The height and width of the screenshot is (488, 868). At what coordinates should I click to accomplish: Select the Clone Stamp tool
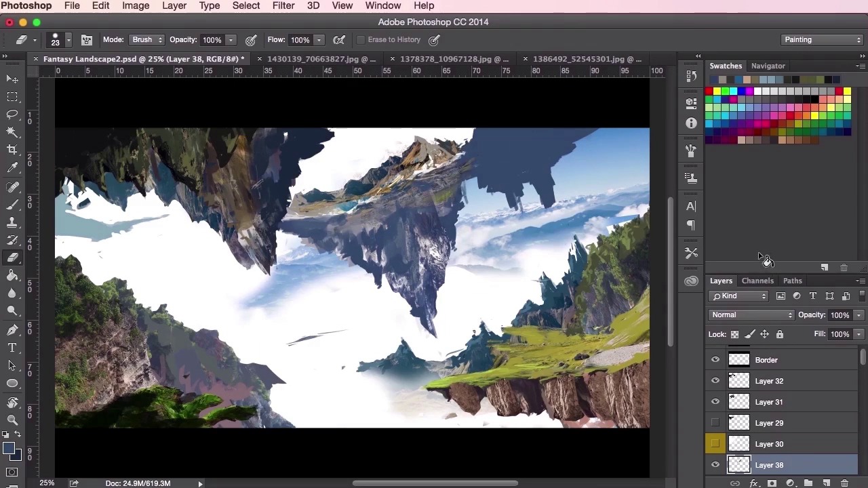(12, 222)
